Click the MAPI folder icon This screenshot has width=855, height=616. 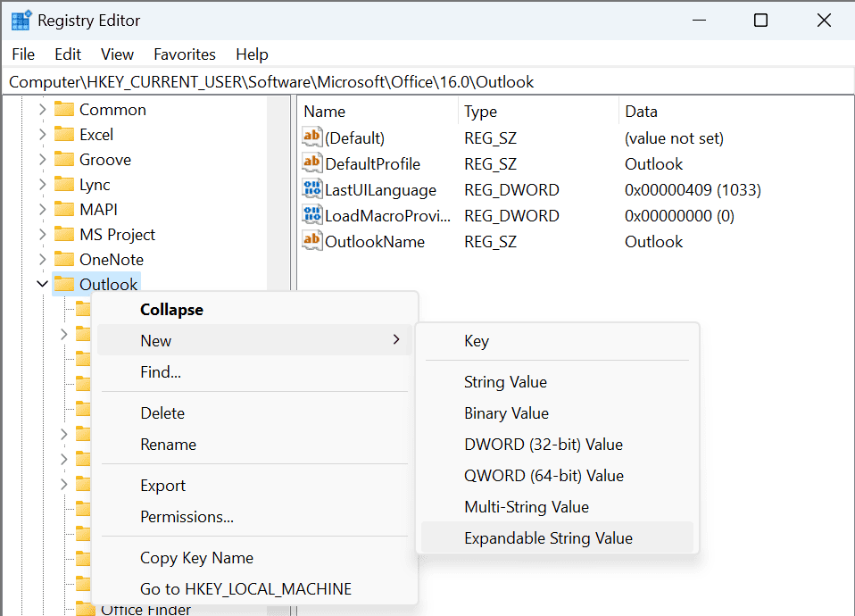(x=64, y=209)
